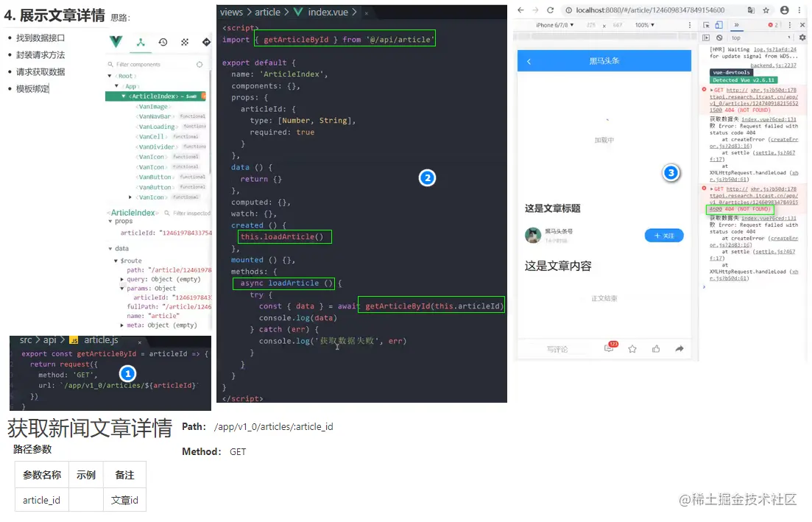The height and width of the screenshot is (522, 812).
Task: Click the 'views' breadcrumb in editor
Action: click(231, 12)
